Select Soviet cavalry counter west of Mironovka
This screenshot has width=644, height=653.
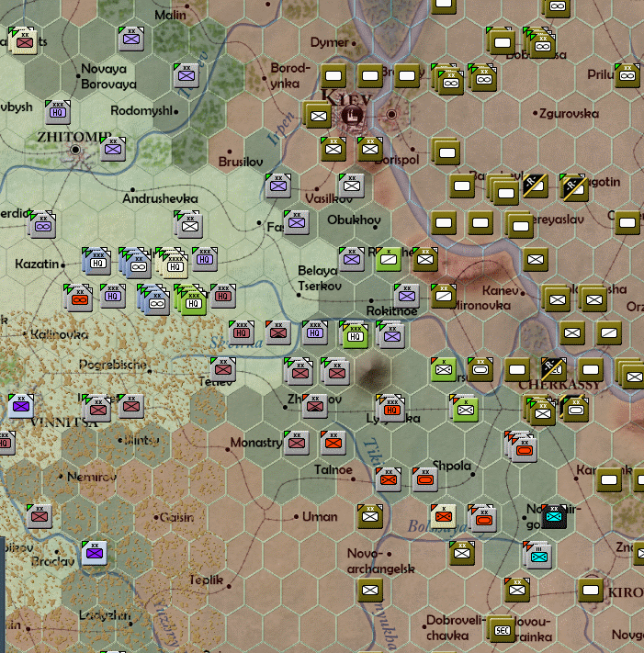point(444,296)
